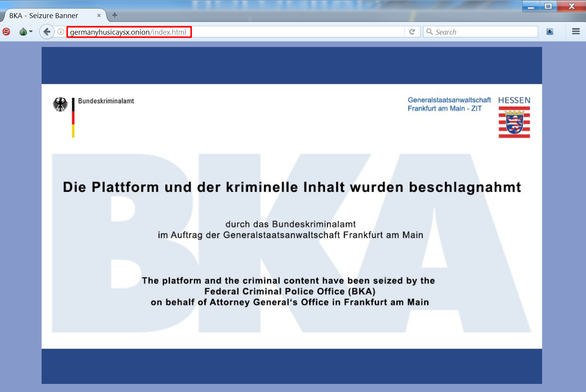Image resolution: width=586 pixels, height=392 pixels.
Task: Show site information via the info icon
Action: pyautogui.click(x=61, y=32)
